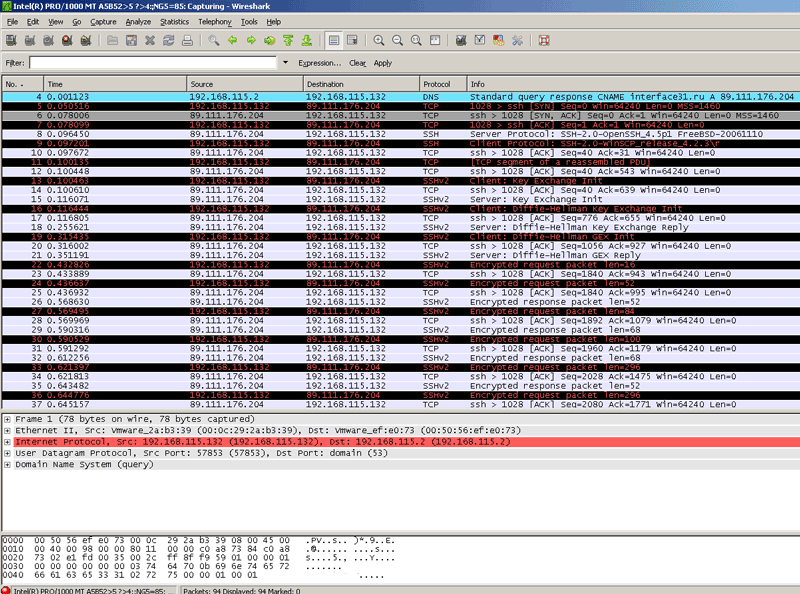Expand the Domain Name System node
The image size is (800, 594).
(8, 465)
